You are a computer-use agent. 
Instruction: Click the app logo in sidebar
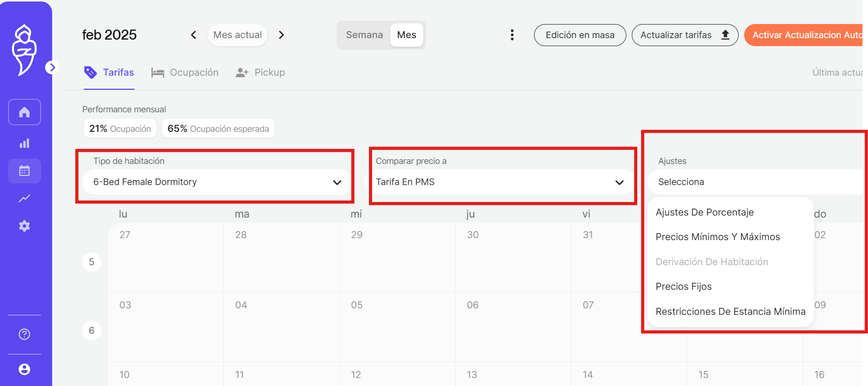point(24,50)
